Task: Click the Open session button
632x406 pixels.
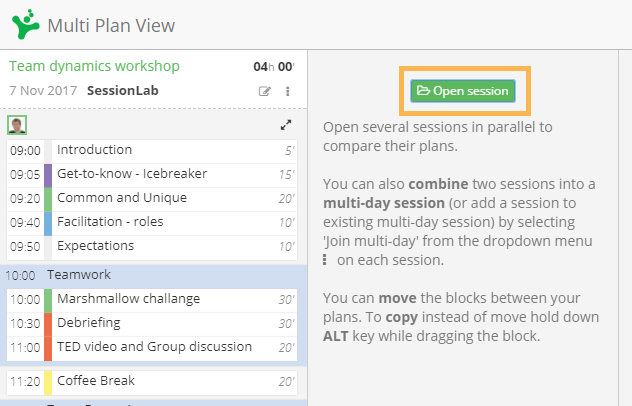Action: point(463,91)
